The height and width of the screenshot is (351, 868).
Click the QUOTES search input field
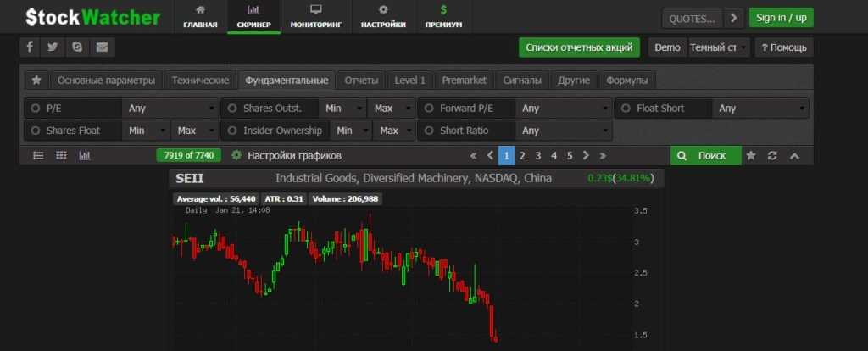tap(692, 18)
